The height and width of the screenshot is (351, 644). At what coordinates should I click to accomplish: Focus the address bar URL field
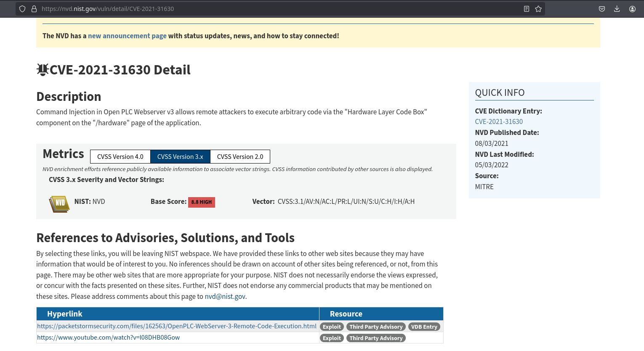coord(280,9)
